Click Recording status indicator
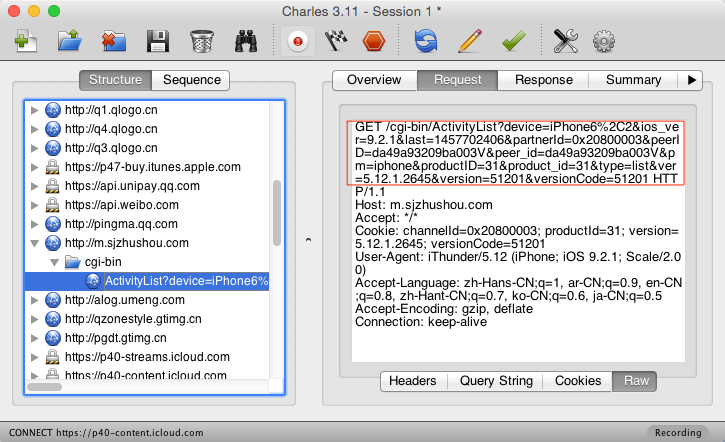 (678, 432)
